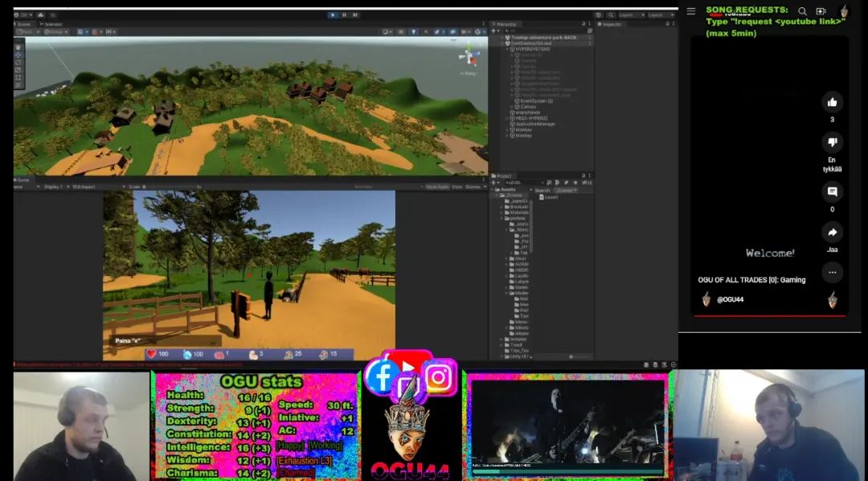Open the YouTube search magnifier
The height and width of the screenshot is (481, 868).
802,11
